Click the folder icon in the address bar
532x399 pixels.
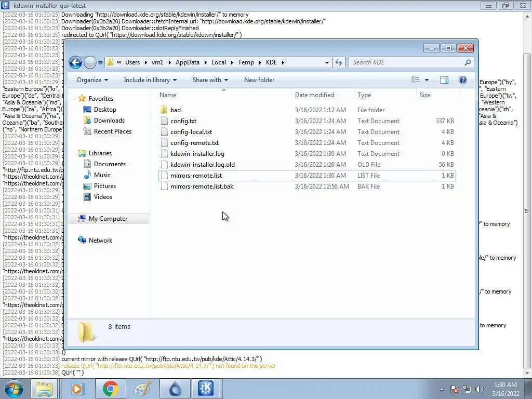[110, 62]
